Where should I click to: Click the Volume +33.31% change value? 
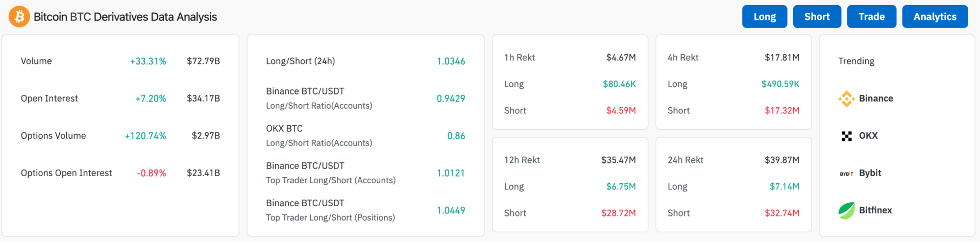coord(148,61)
